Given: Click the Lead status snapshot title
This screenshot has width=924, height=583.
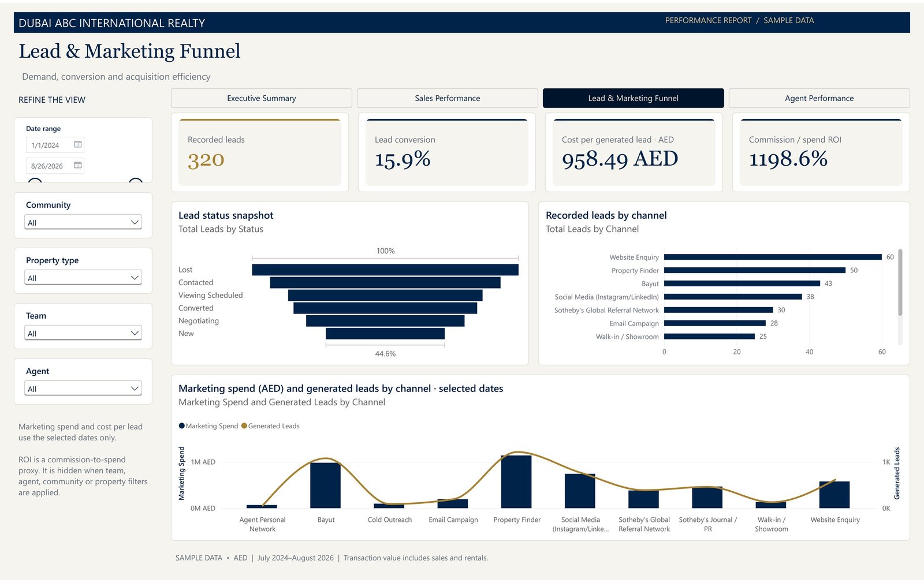Looking at the screenshot, I should coord(226,215).
